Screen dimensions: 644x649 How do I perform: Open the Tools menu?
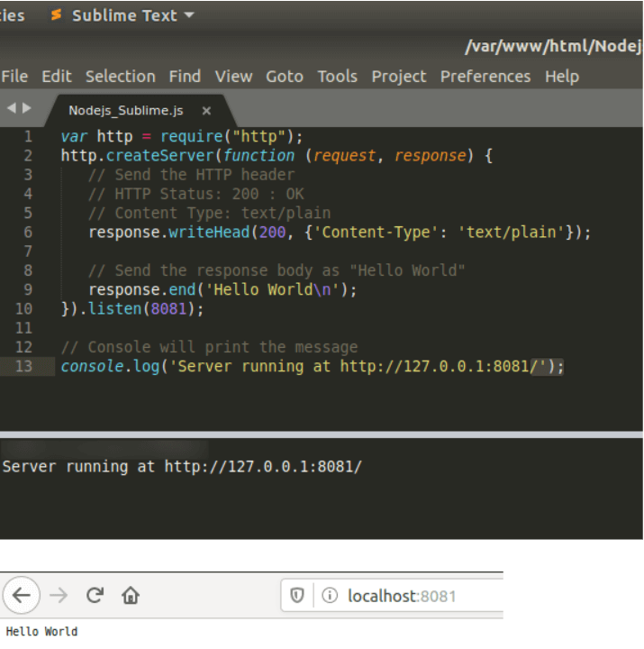338,77
